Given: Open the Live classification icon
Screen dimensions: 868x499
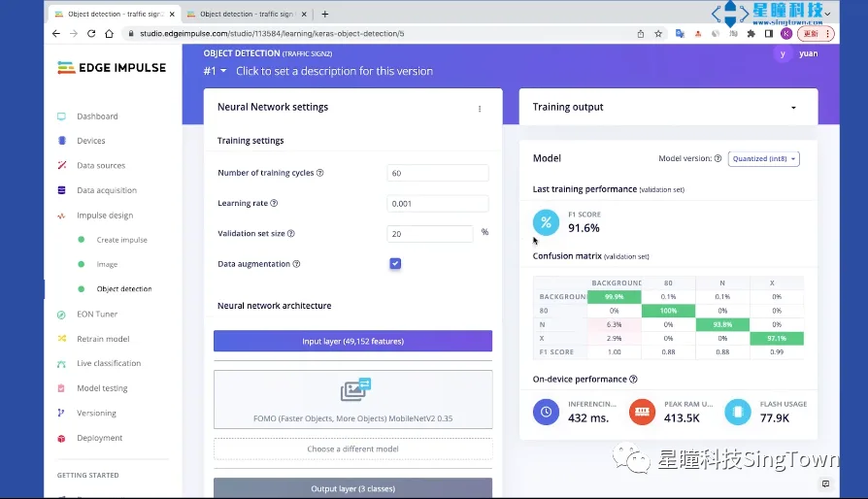Looking at the screenshot, I should coord(61,363).
